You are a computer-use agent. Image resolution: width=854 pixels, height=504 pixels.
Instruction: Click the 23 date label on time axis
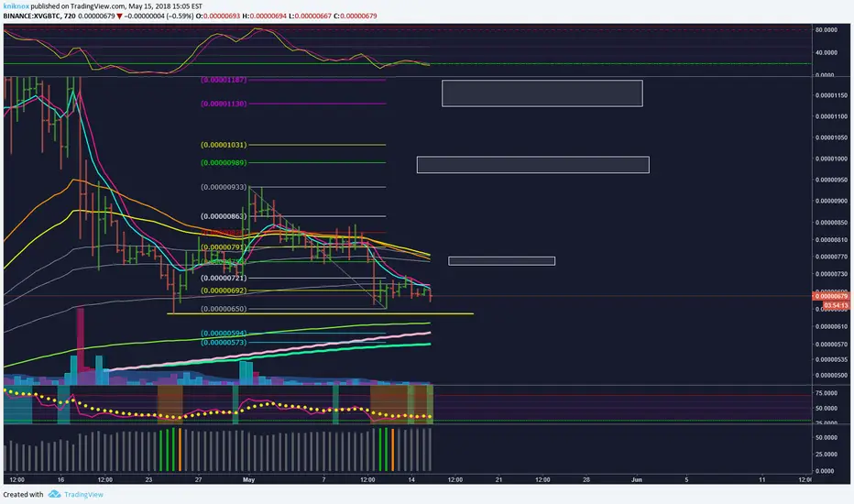pyautogui.click(x=148, y=479)
